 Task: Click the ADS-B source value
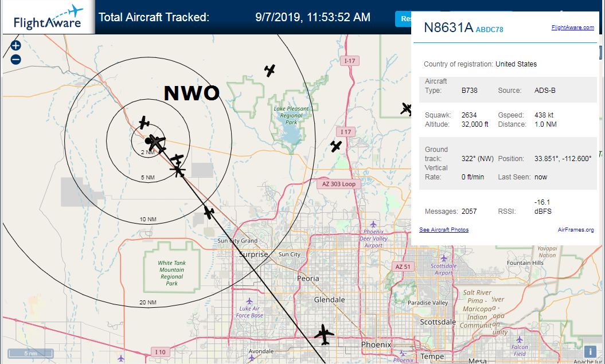tap(545, 91)
